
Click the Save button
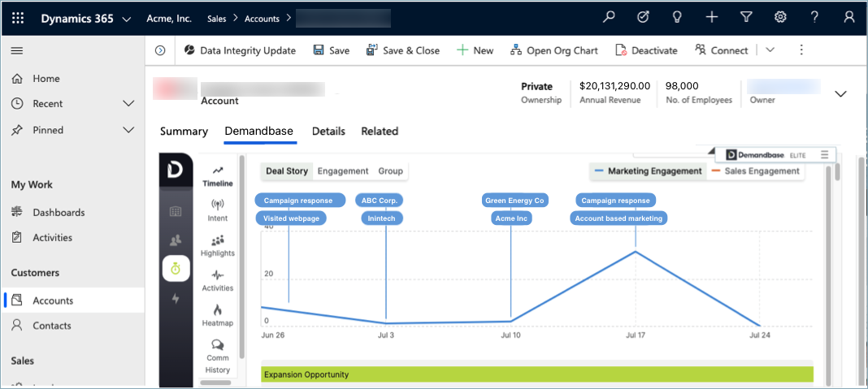click(x=332, y=50)
